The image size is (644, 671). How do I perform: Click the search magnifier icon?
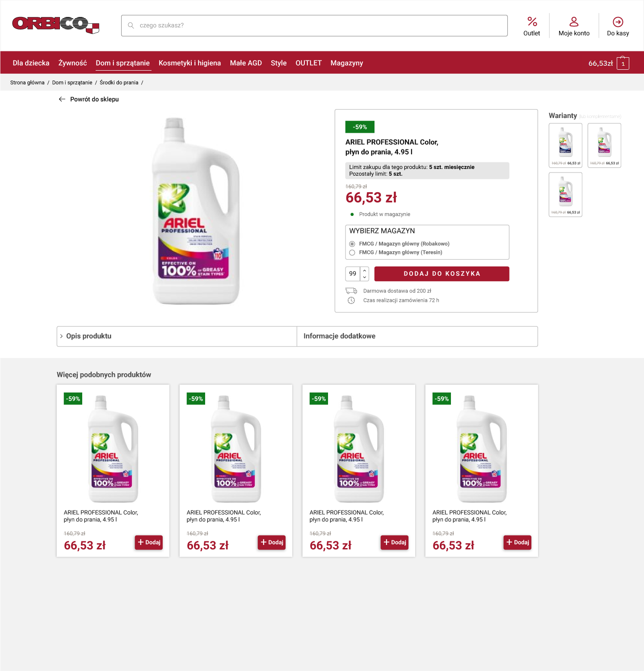click(x=131, y=25)
